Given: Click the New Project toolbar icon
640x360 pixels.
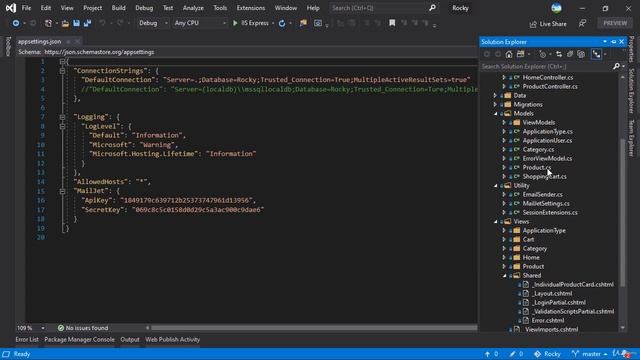Looking at the screenshot, I should [48, 23].
